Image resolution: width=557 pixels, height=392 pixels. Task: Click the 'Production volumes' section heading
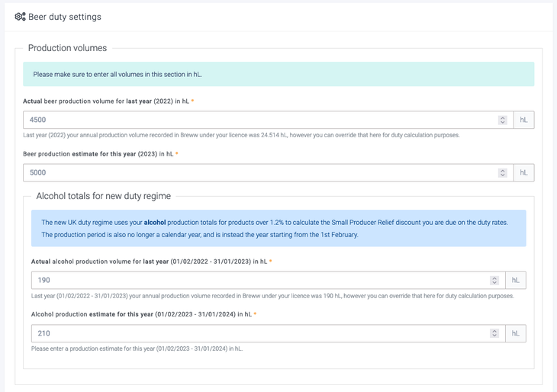(67, 48)
